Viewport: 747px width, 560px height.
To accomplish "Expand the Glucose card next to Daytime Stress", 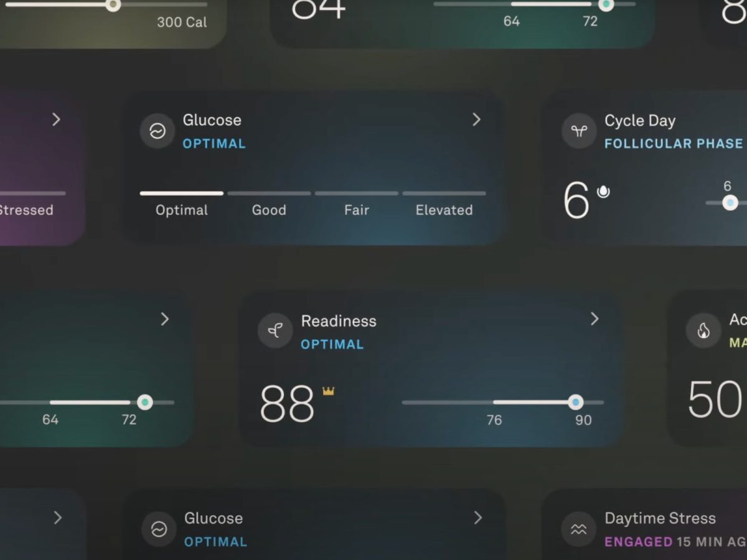I will 478,518.
